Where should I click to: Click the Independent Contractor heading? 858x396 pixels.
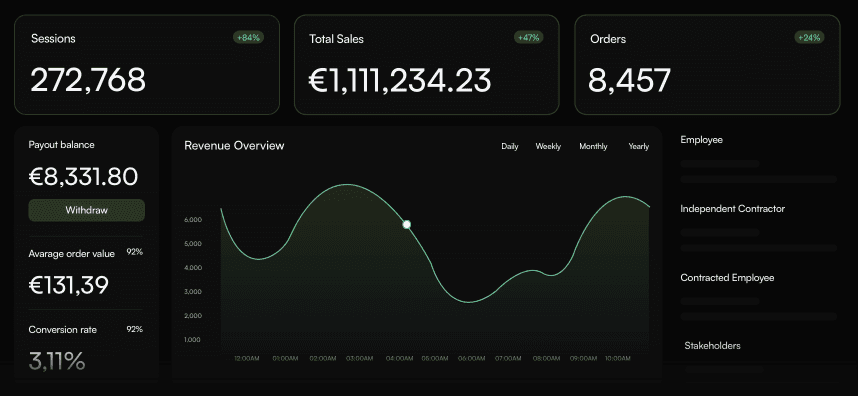[x=733, y=209]
